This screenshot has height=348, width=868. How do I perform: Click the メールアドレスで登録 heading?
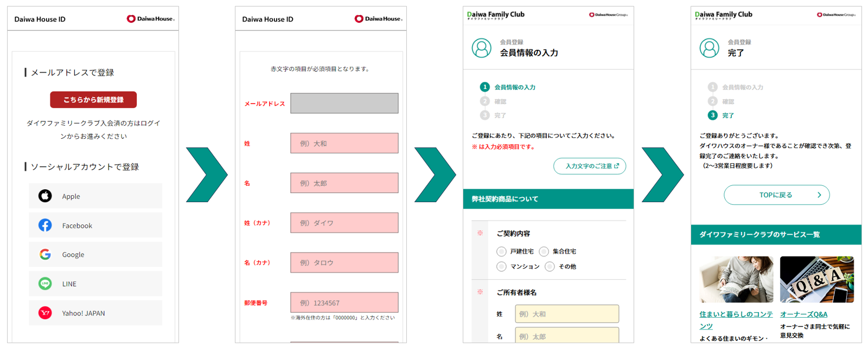pyautogui.click(x=72, y=73)
